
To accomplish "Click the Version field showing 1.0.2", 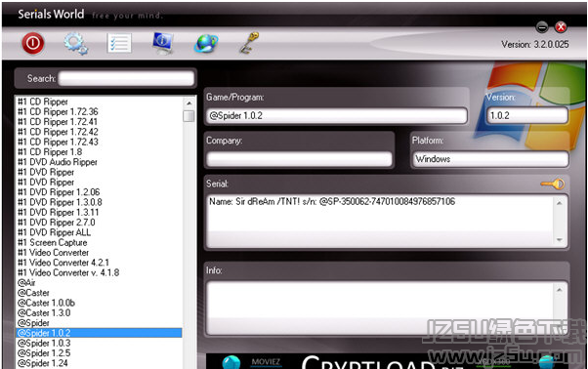I will pyautogui.click(x=526, y=116).
